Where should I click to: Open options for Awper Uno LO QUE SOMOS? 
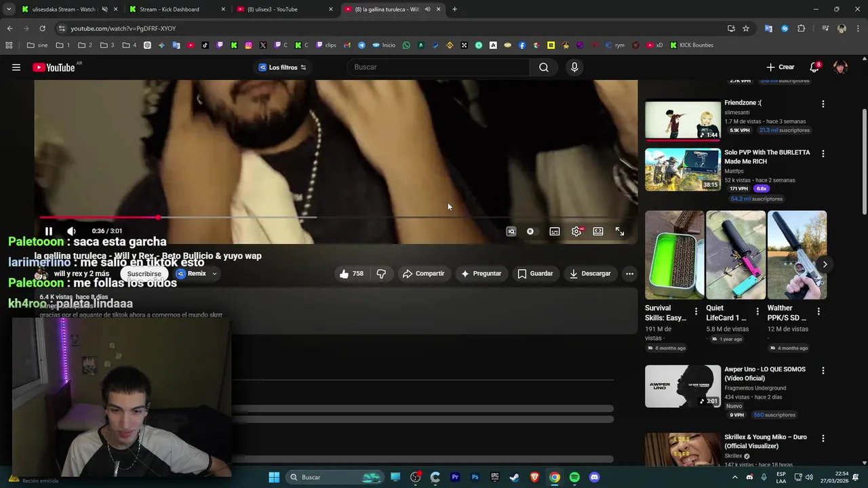823,371
